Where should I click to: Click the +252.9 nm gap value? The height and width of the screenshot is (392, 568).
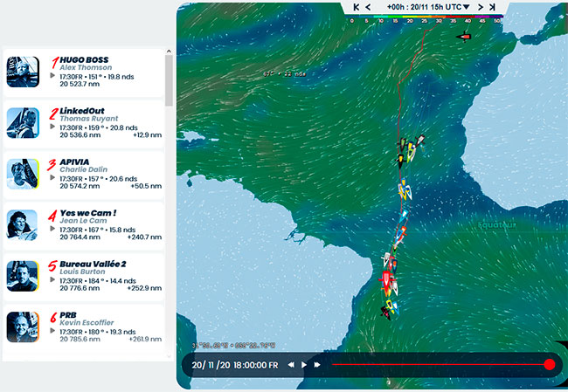click(144, 288)
